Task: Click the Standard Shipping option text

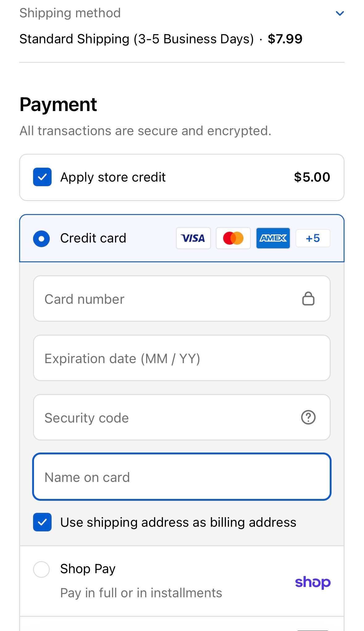Action: (136, 39)
